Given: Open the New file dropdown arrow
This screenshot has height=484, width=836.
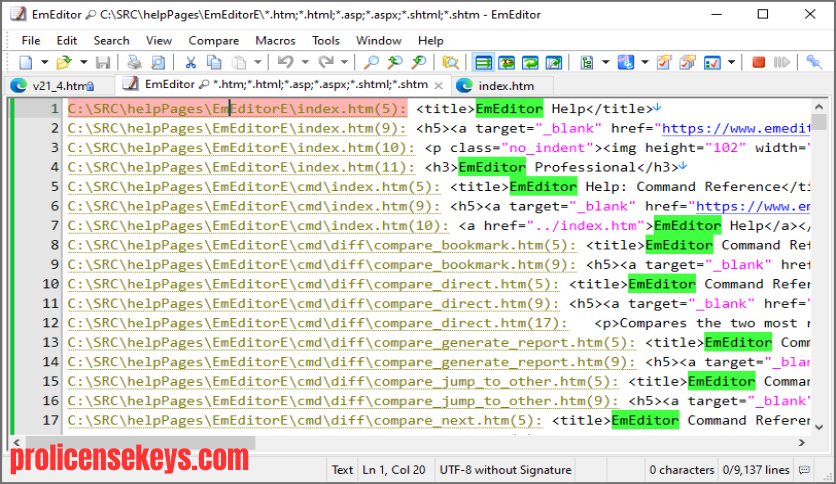Looking at the screenshot, I should click(45, 62).
